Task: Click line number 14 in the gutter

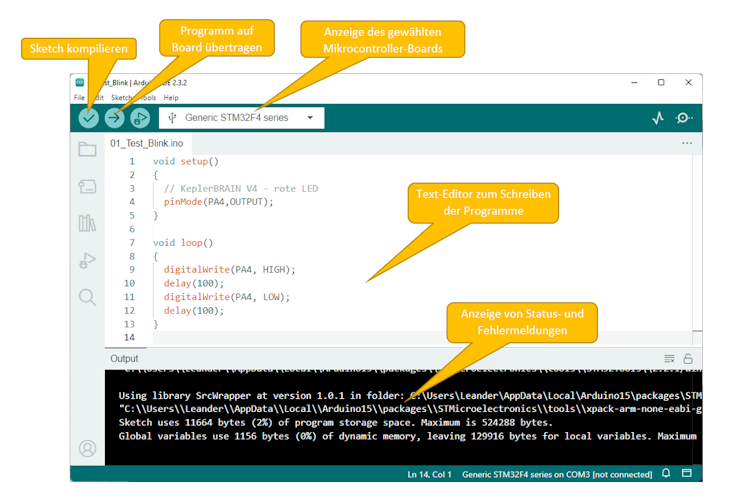Action: pos(129,338)
